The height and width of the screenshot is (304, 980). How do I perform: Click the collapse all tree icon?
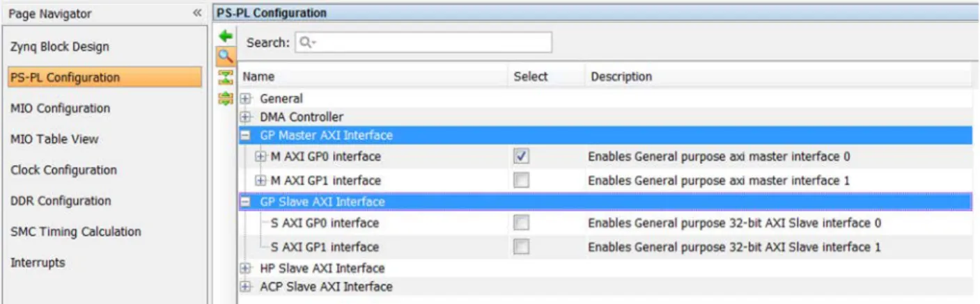tap(225, 77)
